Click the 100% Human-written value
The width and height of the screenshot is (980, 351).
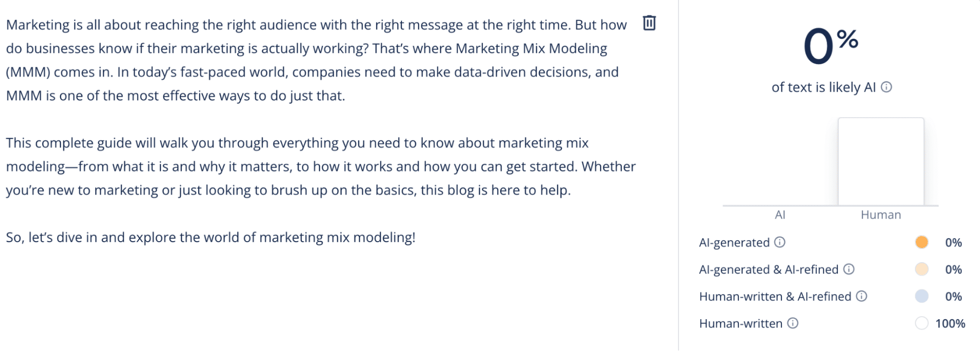tap(950, 324)
